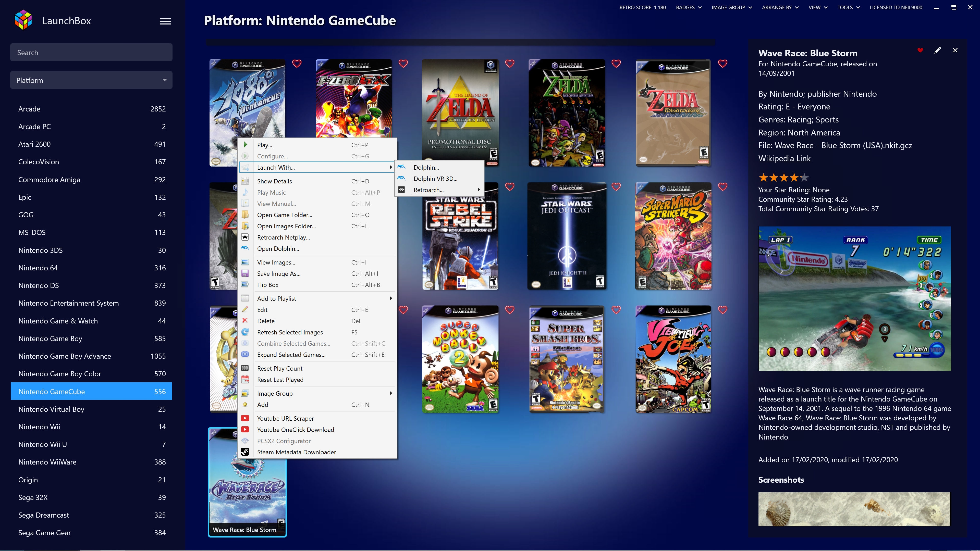Click the Steam Metadata Downloader icon

245,452
